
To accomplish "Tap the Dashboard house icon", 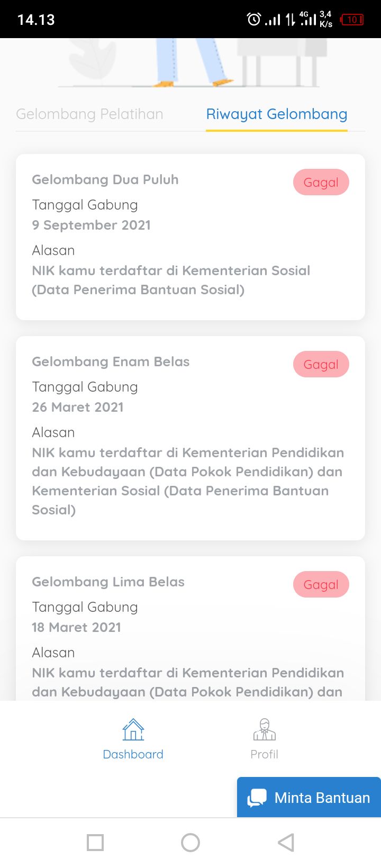I will pyautogui.click(x=133, y=729).
